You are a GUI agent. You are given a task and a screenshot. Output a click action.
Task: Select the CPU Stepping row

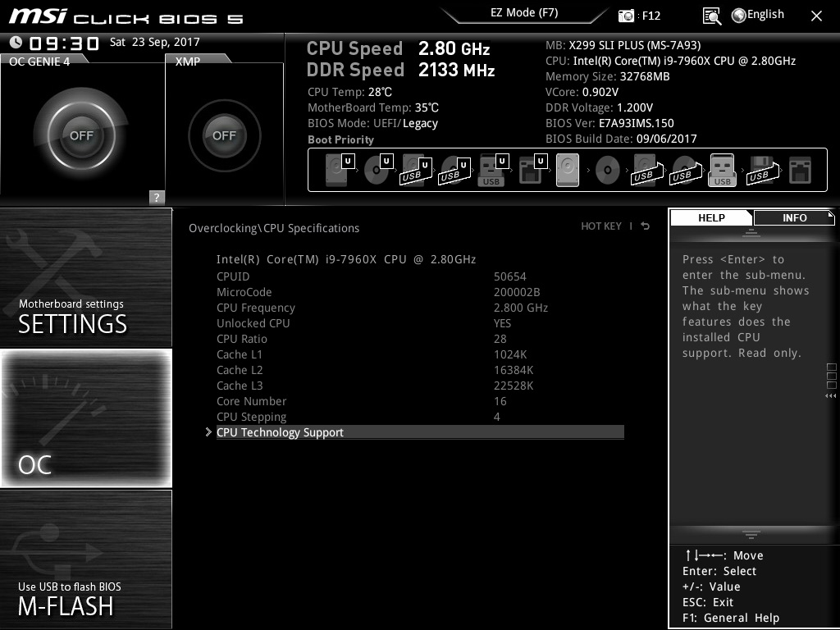click(420, 416)
